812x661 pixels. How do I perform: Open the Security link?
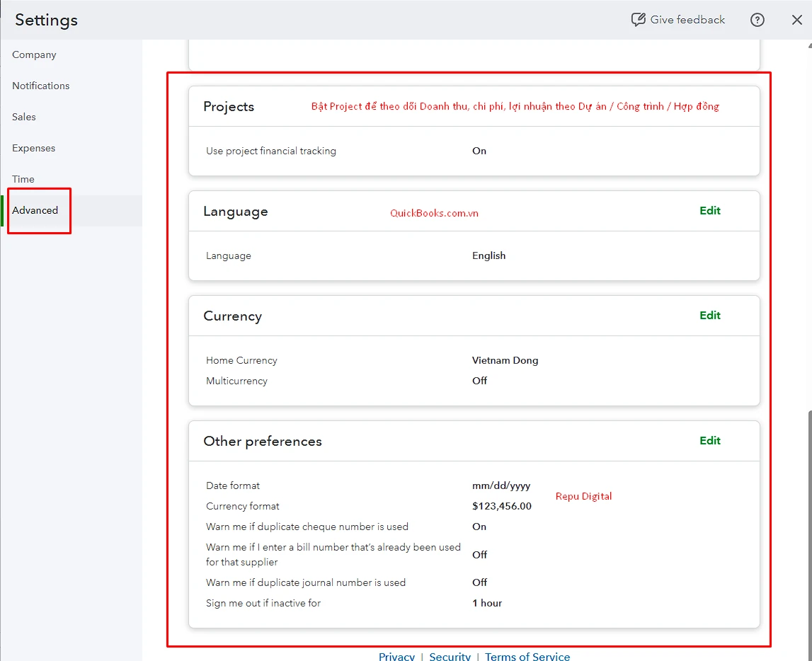click(450, 656)
